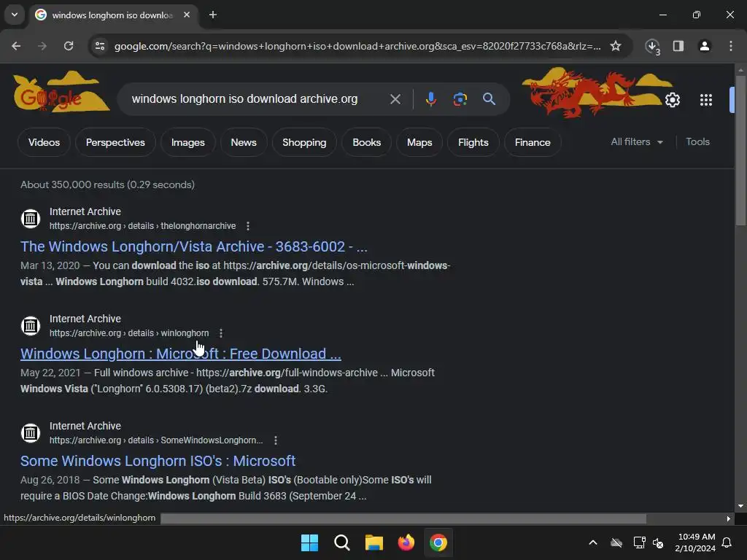Open the Chrome downloads icon
This screenshot has height=560, width=747.
click(x=653, y=46)
